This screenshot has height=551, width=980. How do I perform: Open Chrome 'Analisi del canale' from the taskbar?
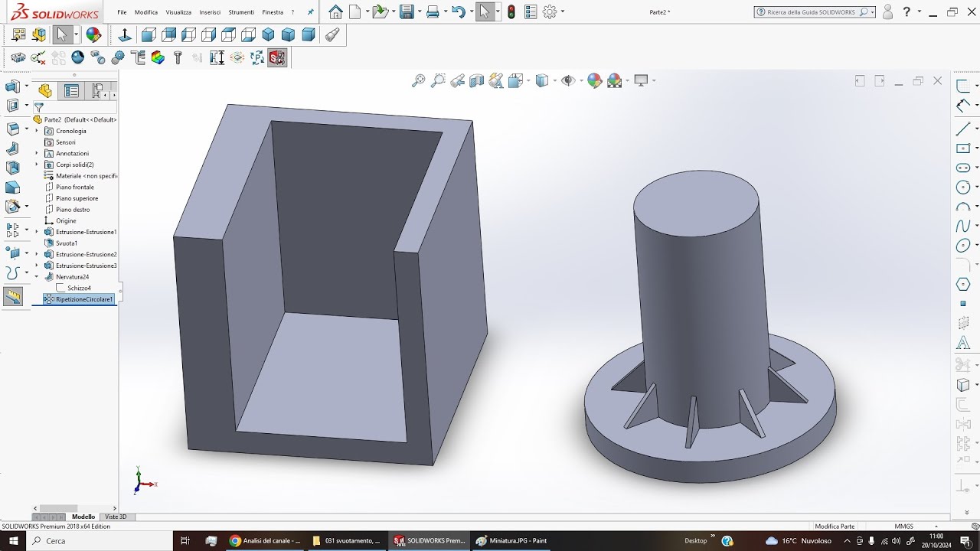click(x=265, y=540)
